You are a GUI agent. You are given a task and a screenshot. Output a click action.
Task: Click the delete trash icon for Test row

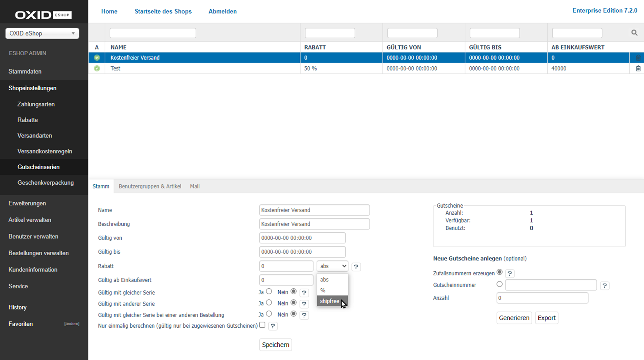click(x=638, y=68)
